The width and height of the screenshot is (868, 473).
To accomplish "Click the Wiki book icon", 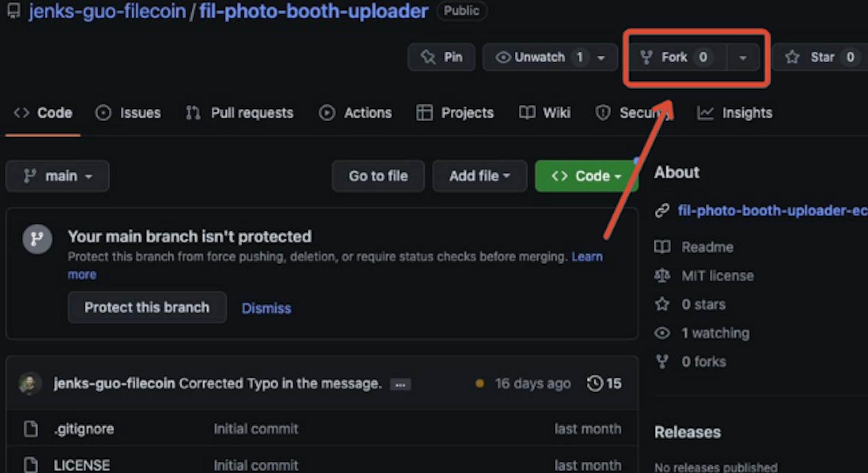I will click(x=527, y=113).
